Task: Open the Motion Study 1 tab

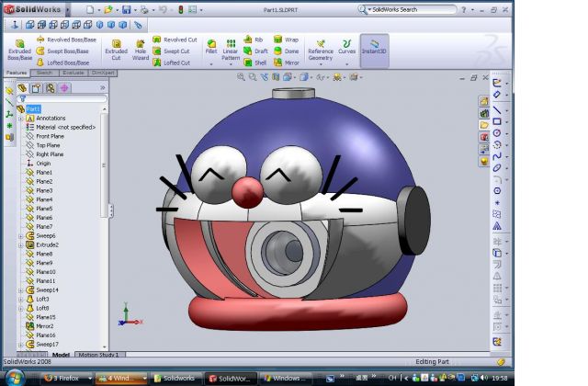Action: (99, 355)
